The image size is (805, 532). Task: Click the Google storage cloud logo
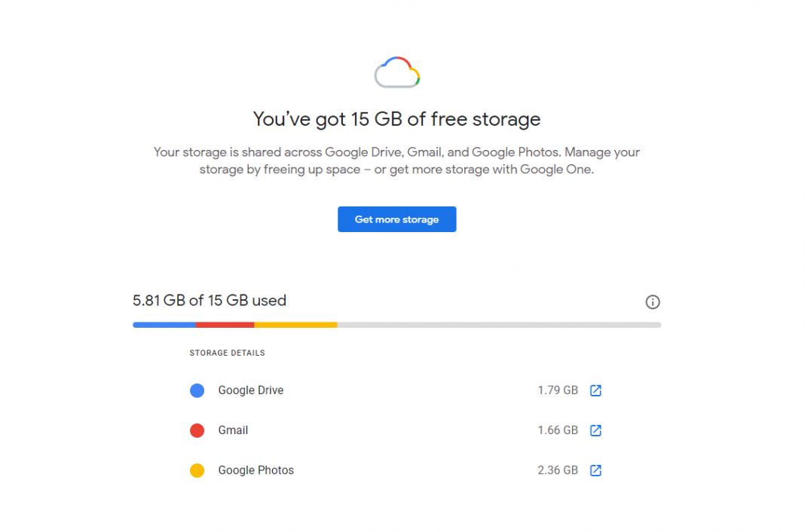pos(396,72)
